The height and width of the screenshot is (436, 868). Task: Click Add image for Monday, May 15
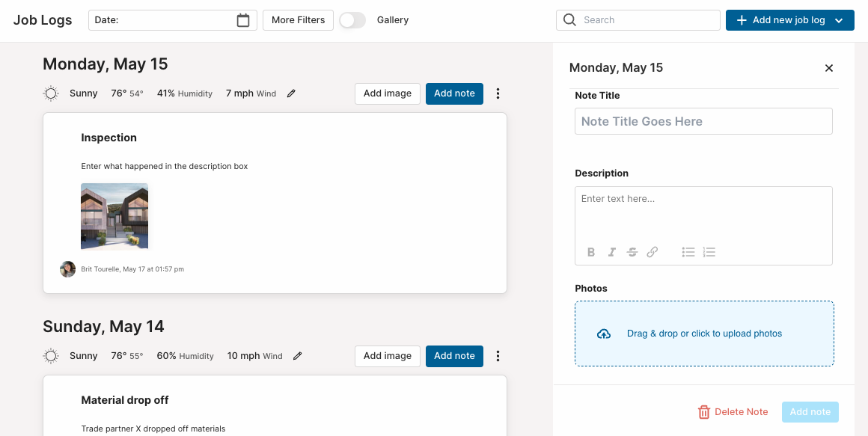388,93
